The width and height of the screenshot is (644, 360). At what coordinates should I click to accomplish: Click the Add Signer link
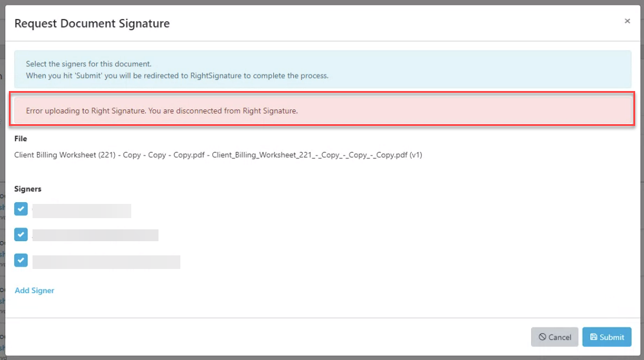pyautogui.click(x=34, y=290)
